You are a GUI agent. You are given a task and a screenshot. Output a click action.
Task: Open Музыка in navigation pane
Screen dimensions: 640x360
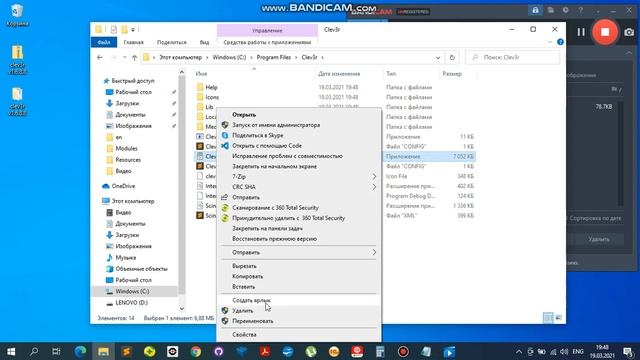click(x=125, y=258)
